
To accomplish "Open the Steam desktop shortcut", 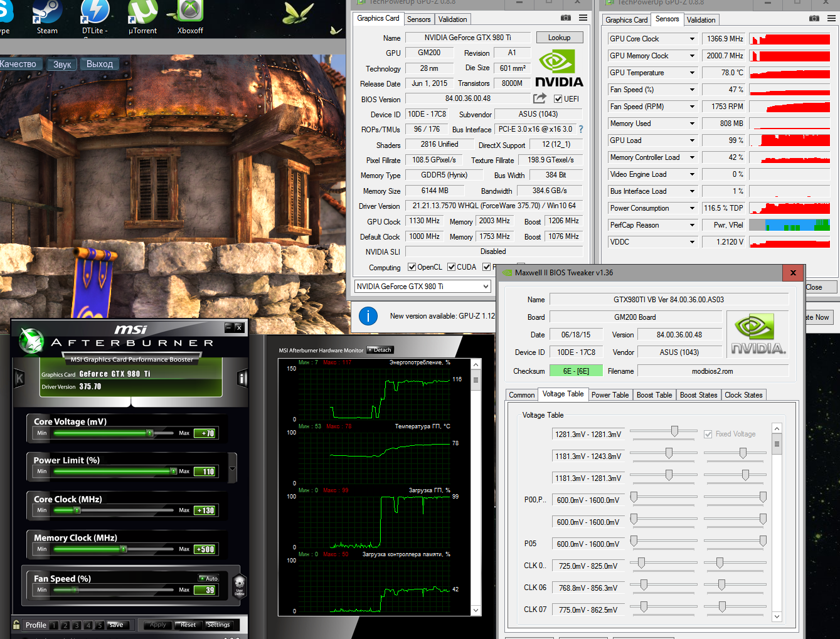I will (x=47, y=18).
